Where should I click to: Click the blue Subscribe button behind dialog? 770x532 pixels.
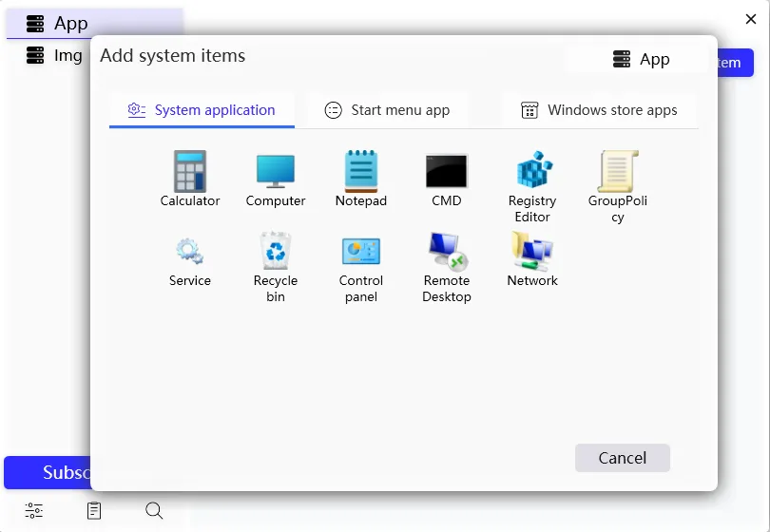[x=48, y=472]
